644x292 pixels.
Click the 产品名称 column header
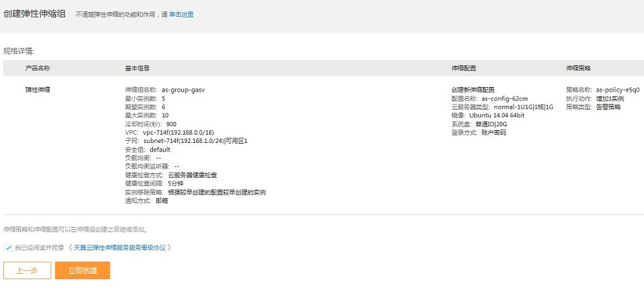[x=38, y=69]
